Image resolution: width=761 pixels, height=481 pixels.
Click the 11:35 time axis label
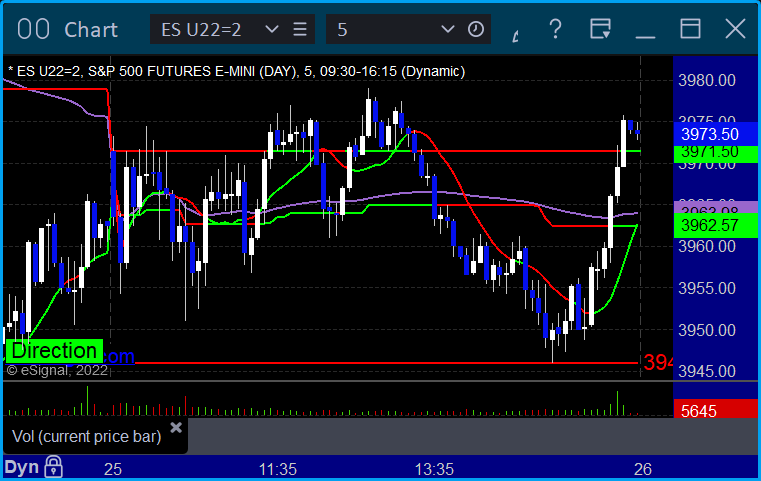click(278, 469)
